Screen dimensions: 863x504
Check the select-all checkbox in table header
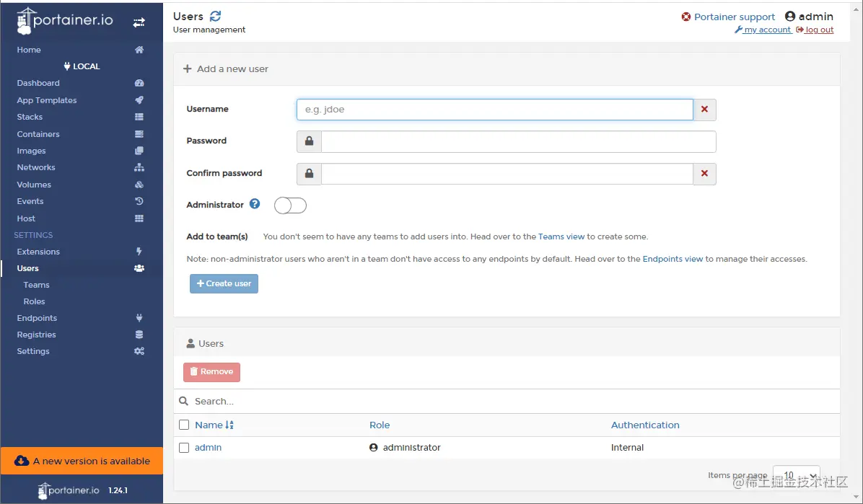click(184, 425)
